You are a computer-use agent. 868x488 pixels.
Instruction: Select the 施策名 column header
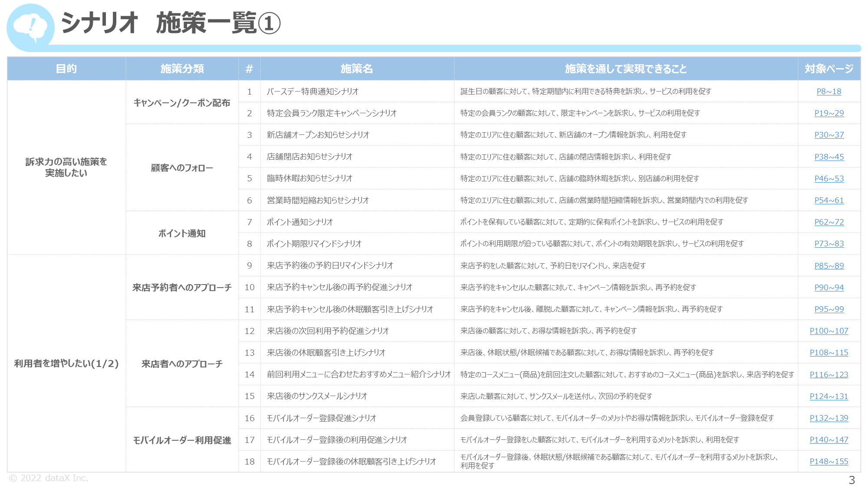357,69
